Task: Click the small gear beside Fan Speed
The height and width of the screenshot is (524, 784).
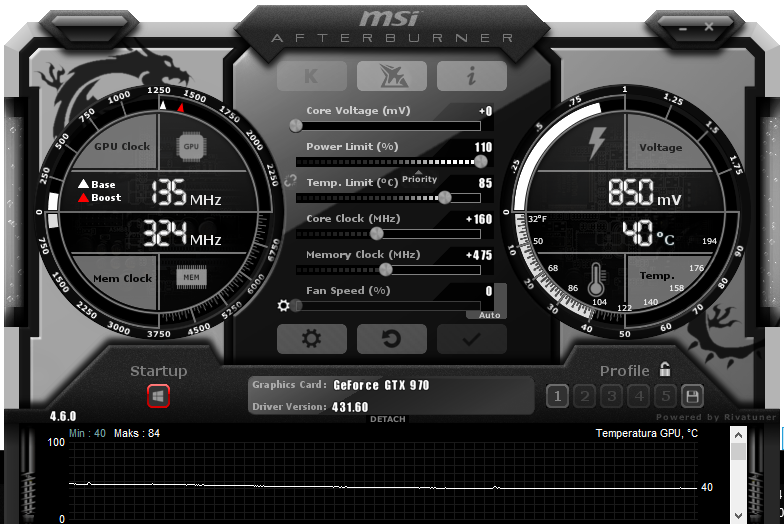Action: click(284, 306)
